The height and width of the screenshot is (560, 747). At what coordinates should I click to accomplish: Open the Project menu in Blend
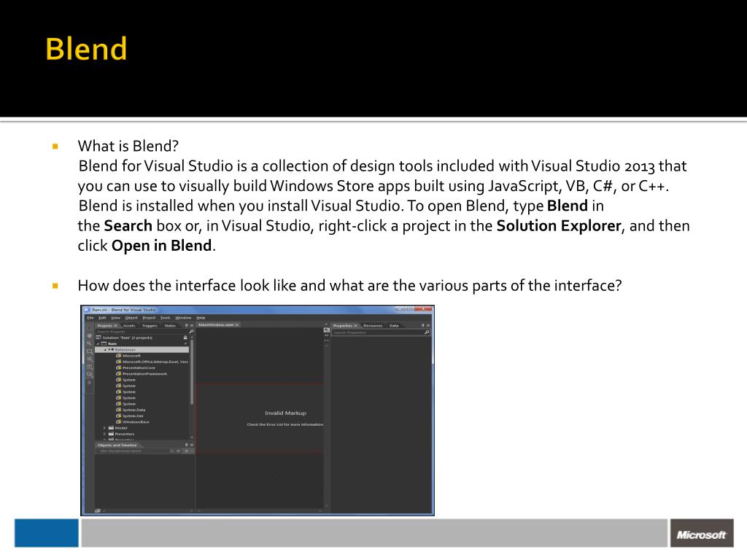149,318
